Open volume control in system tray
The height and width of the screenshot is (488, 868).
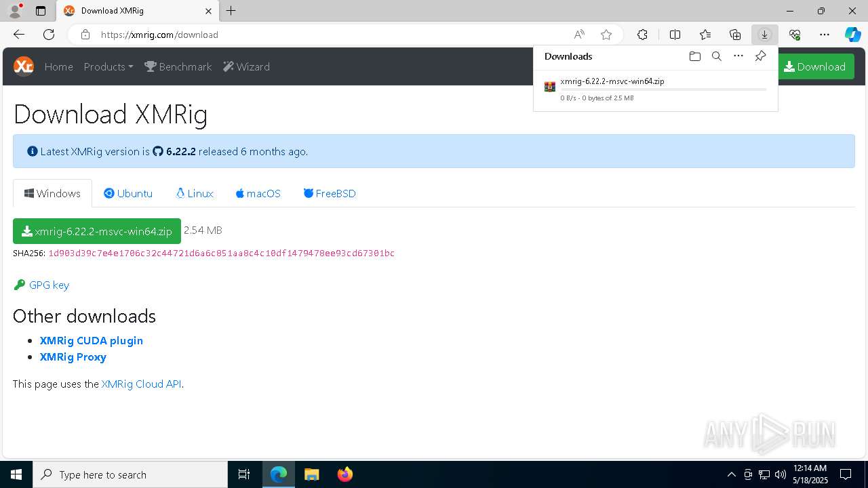point(780,474)
